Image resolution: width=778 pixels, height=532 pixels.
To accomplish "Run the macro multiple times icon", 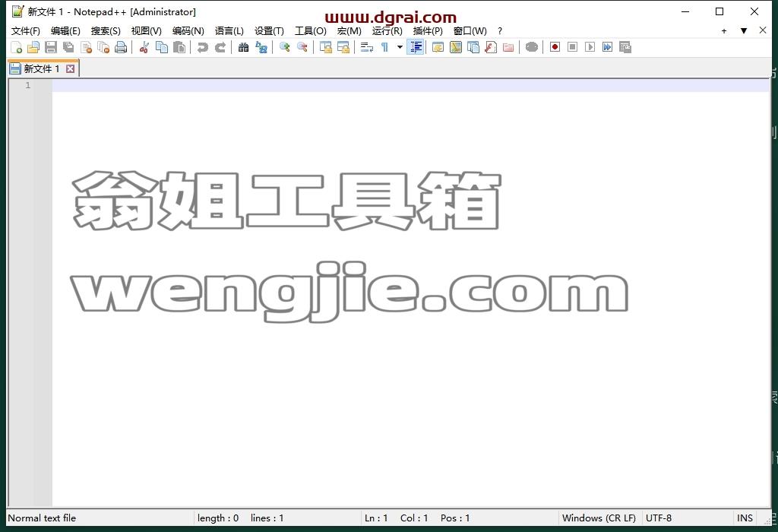I will click(607, 47).
